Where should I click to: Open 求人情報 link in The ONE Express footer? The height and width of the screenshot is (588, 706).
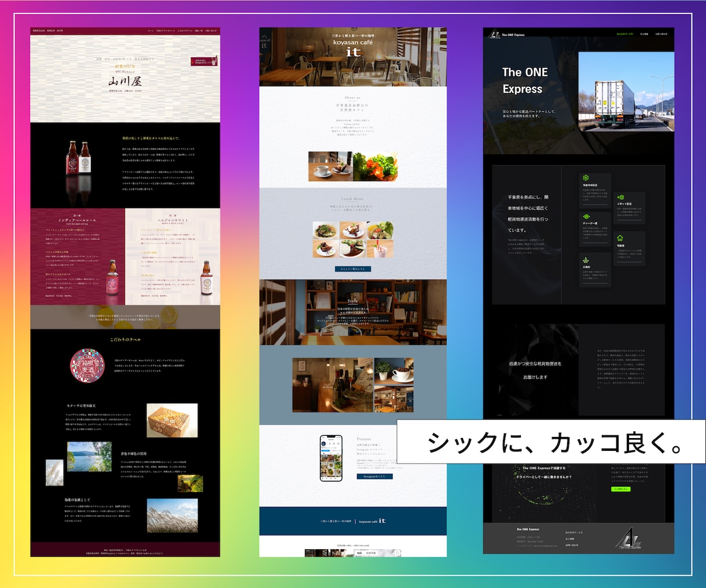click(x=570, y=539)
